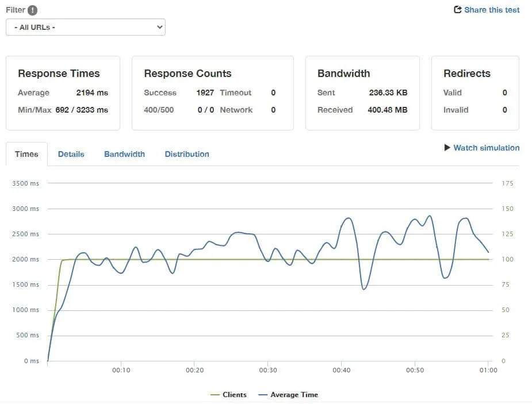This screenshot has height=404, width=532.
Task: Click the average value 2194 ms
Action: click(x=92, y=93)
